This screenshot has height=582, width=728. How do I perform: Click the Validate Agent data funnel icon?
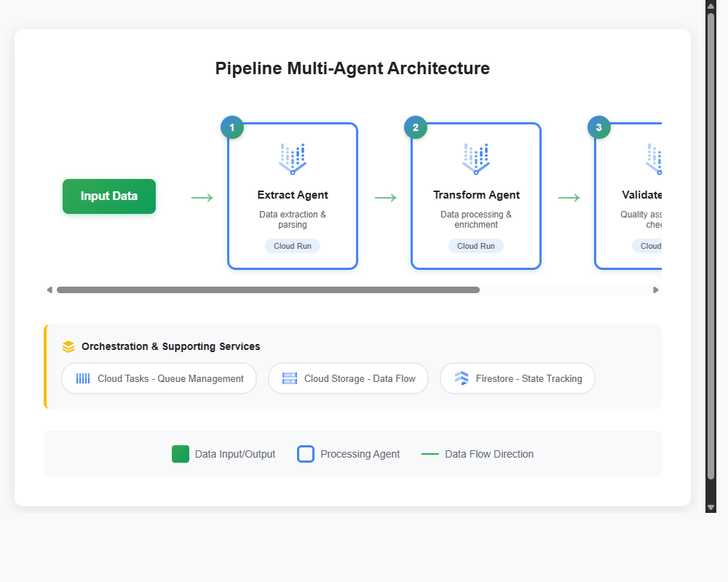tap(653, 159)
